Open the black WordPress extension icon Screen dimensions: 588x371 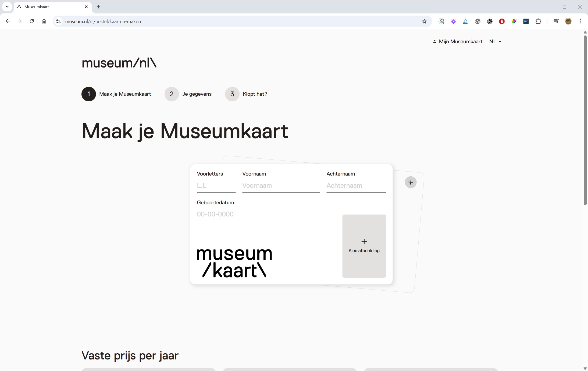point(490,21)
